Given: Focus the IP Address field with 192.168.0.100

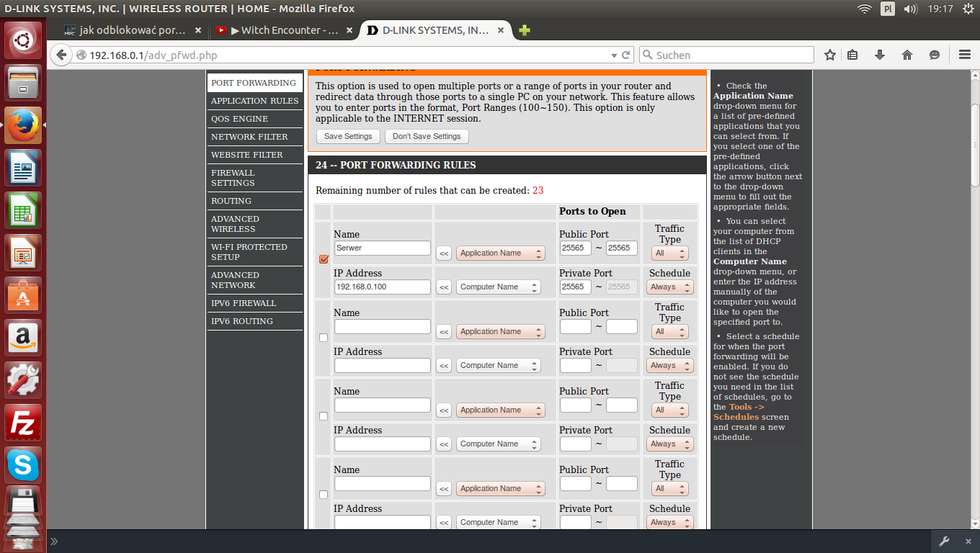Looking at the screenshot, I should click(x=383, y=287).
